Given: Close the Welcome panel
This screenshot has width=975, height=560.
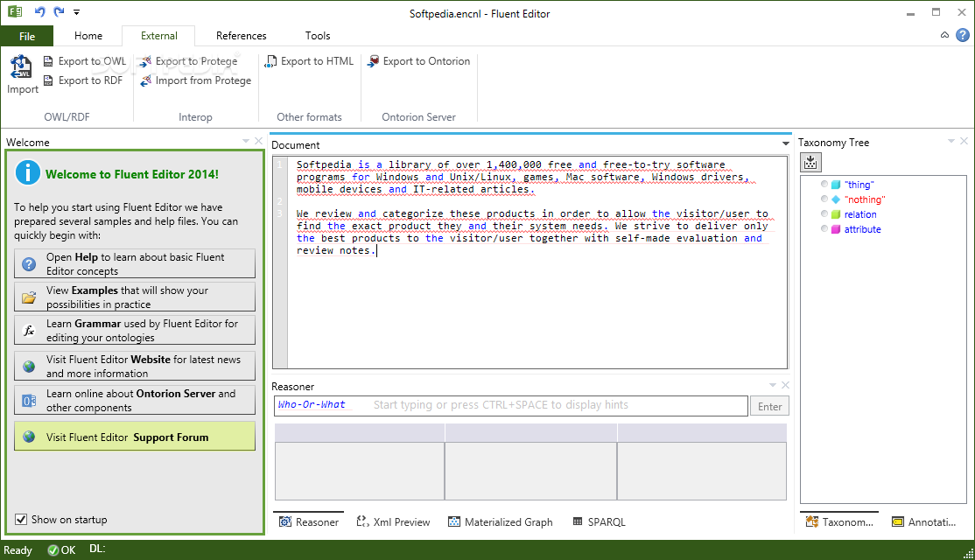Looking at the screenshot, I should 259,141.
